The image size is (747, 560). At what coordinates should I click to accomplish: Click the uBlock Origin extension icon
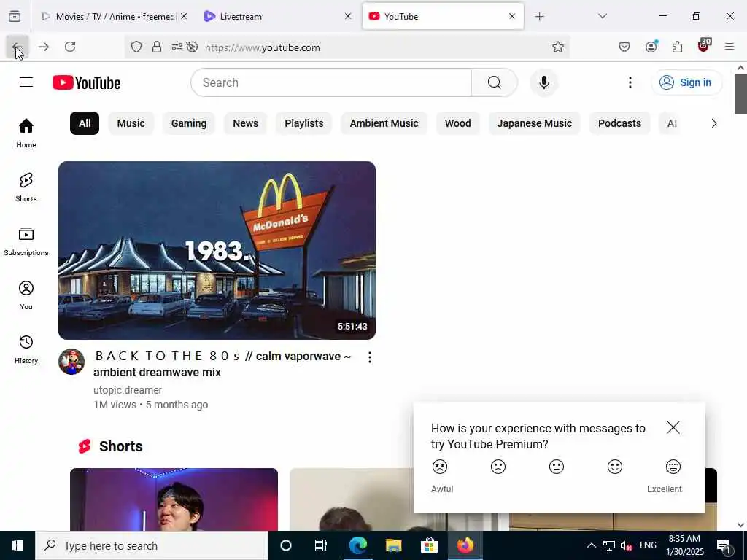click(x=704, y=46)
